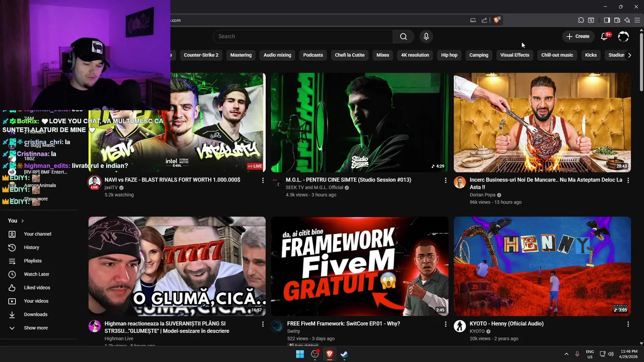Select the Chill-out music chip

tap(557, 55)
